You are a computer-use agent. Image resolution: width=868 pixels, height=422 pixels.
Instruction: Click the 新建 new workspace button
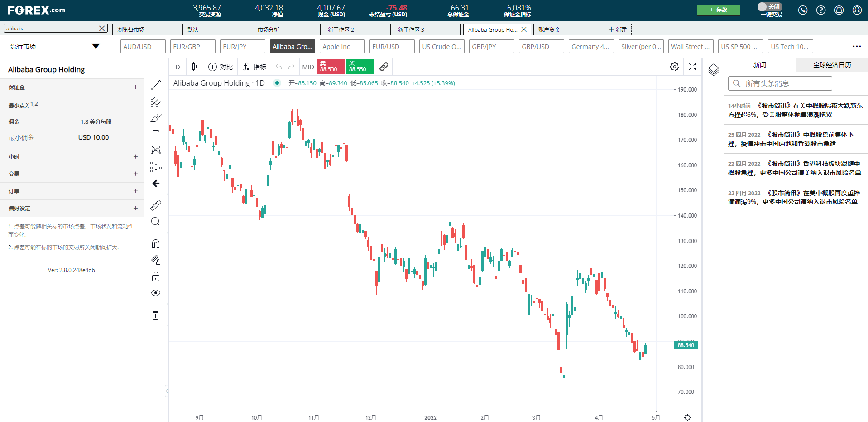[x=618, y=29]
